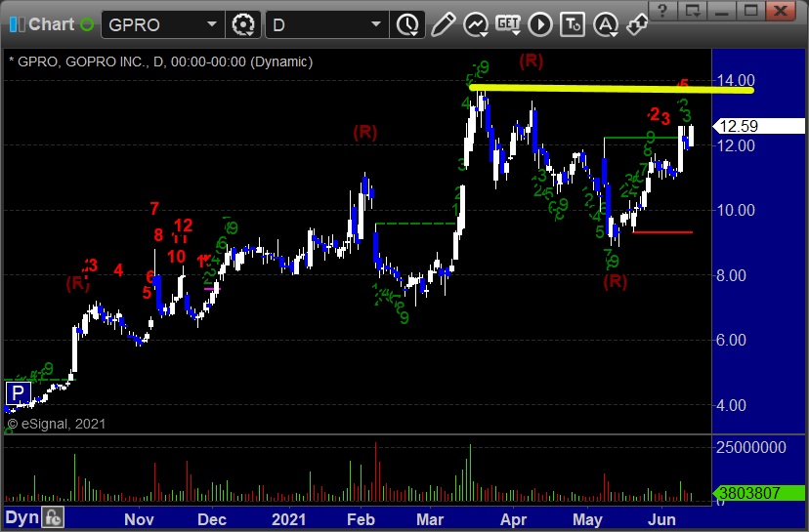Click the green dashed horizontal line near February

pyautogui.click(x=415, y=224)
